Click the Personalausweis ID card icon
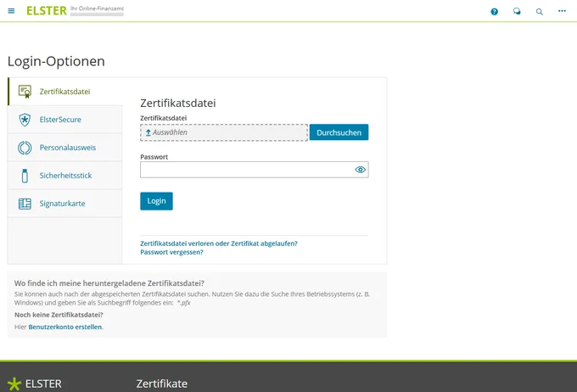 [x=25, y=148]
